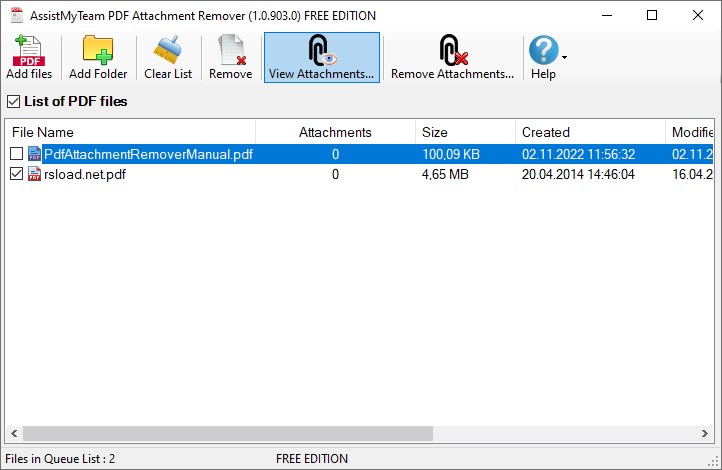Image resolution: width=722 pixels, height=470 pixels.
Task: Select PdfAttachmentRemoverManual.pdf file name
Action: click(148, 154)
